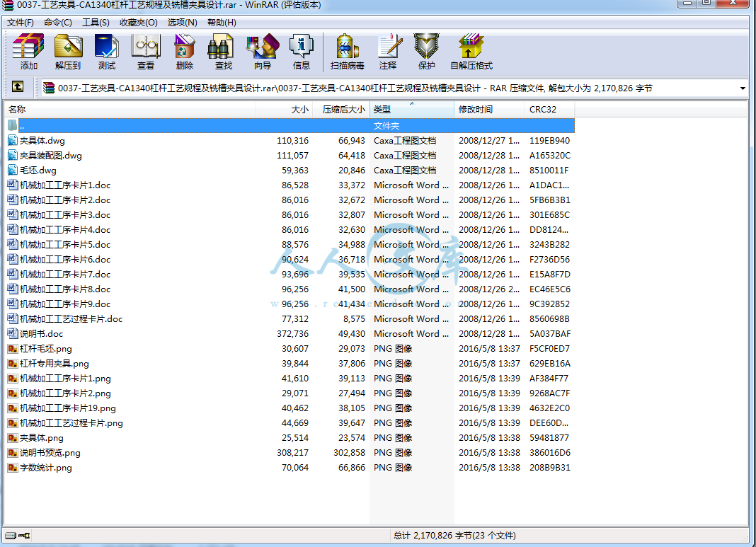Click size value 372,736 of 说明书.doc

[x=292, y=333]
